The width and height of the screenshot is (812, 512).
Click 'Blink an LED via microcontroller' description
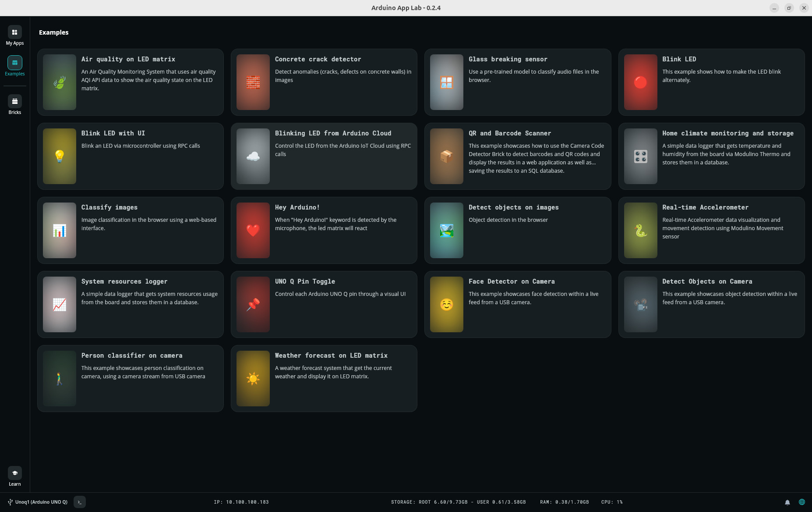(x=141, y=146)
